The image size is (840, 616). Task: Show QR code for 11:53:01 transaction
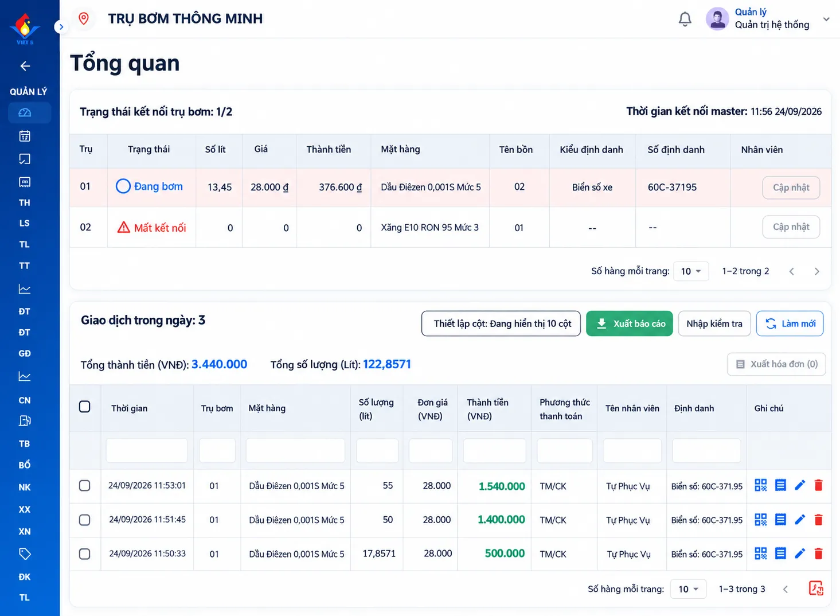[x=761, y=485]
